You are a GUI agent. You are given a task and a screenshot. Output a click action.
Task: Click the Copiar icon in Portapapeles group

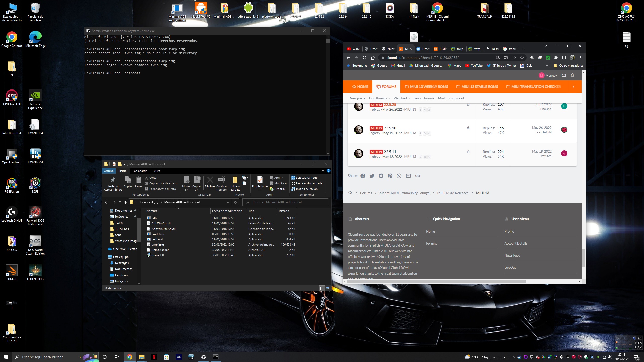(x=128, y=180)
